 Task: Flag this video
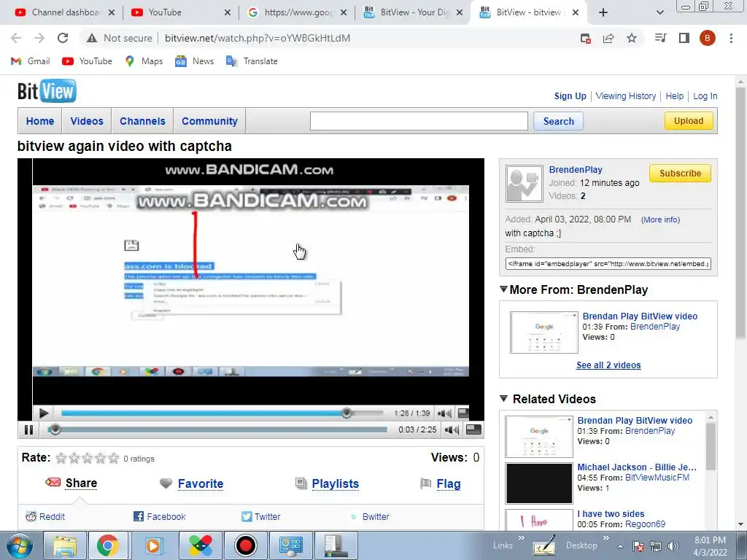449,483
